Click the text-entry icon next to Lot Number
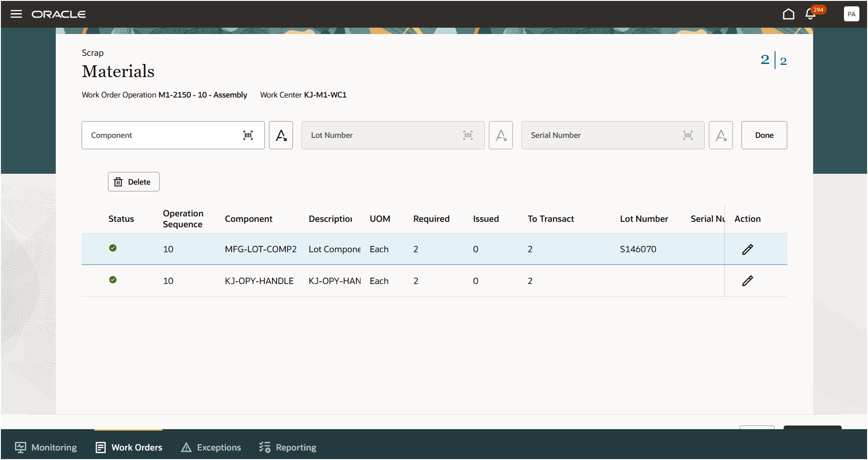Viewport: 868px width, 460px height. point(501,135)
